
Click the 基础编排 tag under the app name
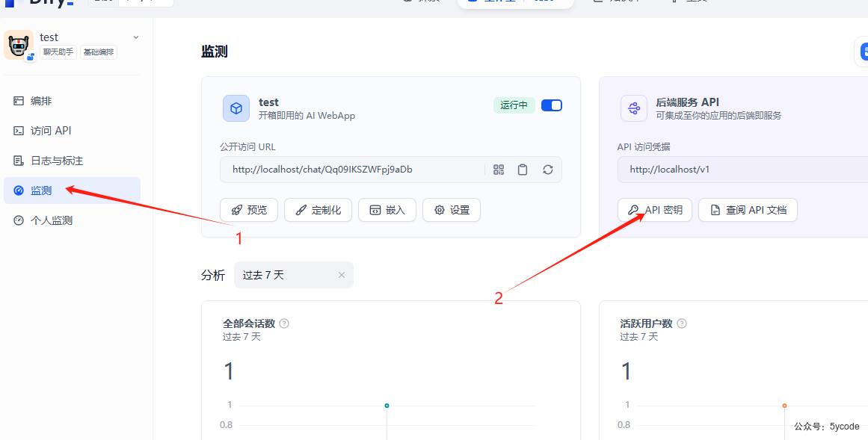pyautogui.click(x=98, y=52)
